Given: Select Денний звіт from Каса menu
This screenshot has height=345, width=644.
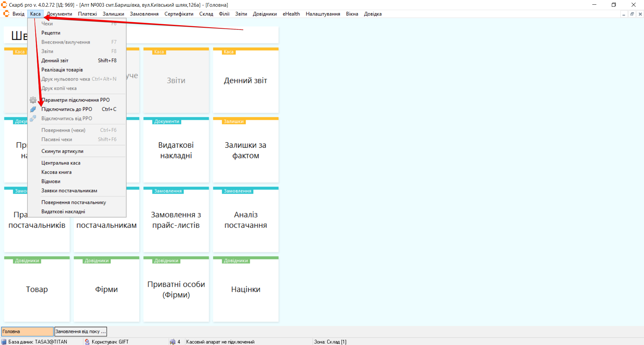Looking at the screenshot, I should [x=55, y=61].
